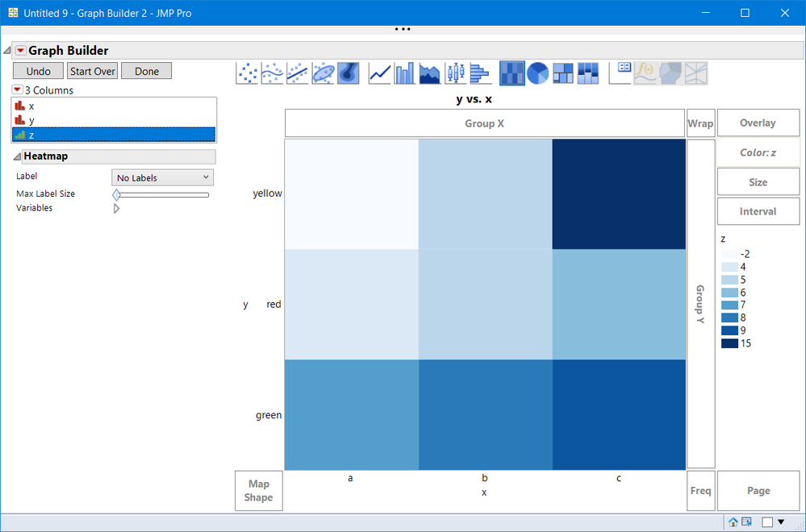Click the green/a heatmap cell

pos(352,414)
